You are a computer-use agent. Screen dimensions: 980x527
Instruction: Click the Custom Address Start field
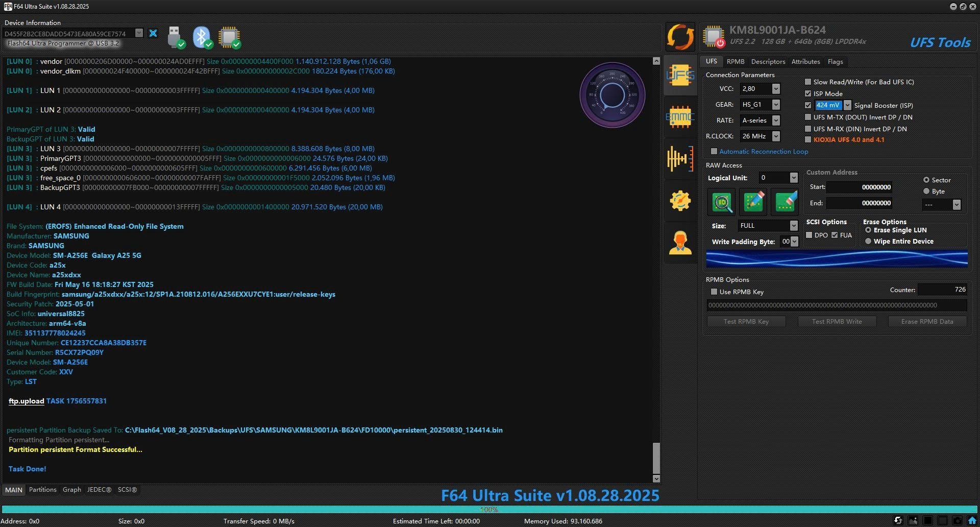[x=860, y=187]
